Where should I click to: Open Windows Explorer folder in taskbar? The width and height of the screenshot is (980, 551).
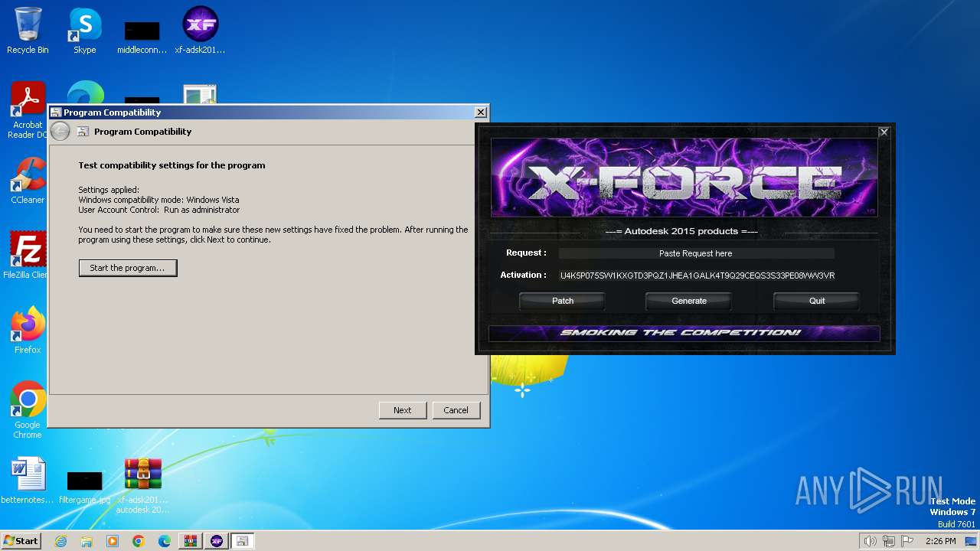[87, 541]
